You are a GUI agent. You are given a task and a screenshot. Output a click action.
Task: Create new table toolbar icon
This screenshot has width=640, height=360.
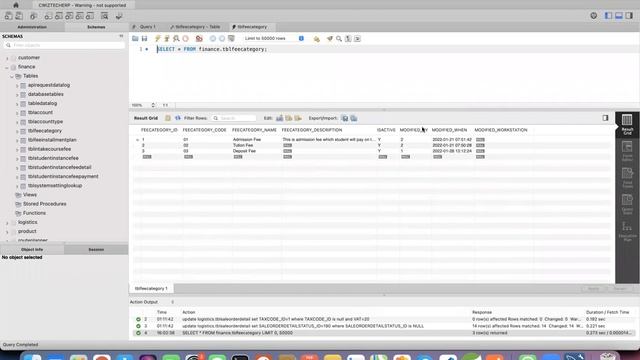tap(59, 16)
